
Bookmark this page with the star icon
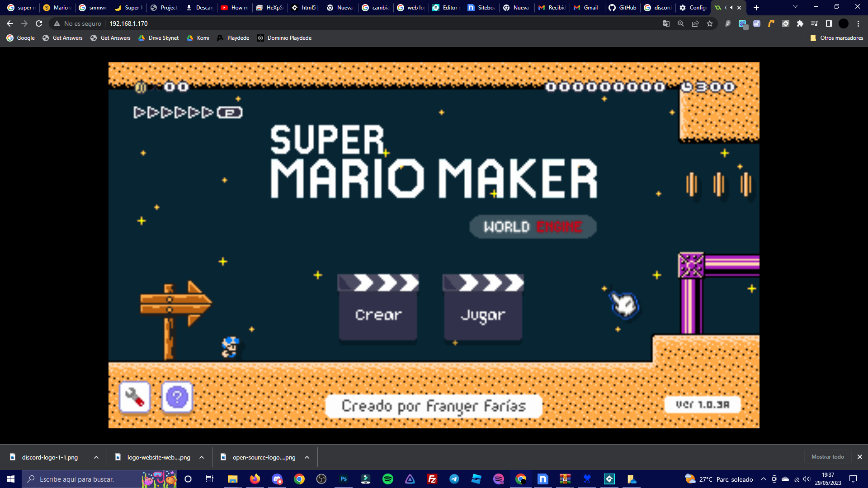click(x=710, y=23)
